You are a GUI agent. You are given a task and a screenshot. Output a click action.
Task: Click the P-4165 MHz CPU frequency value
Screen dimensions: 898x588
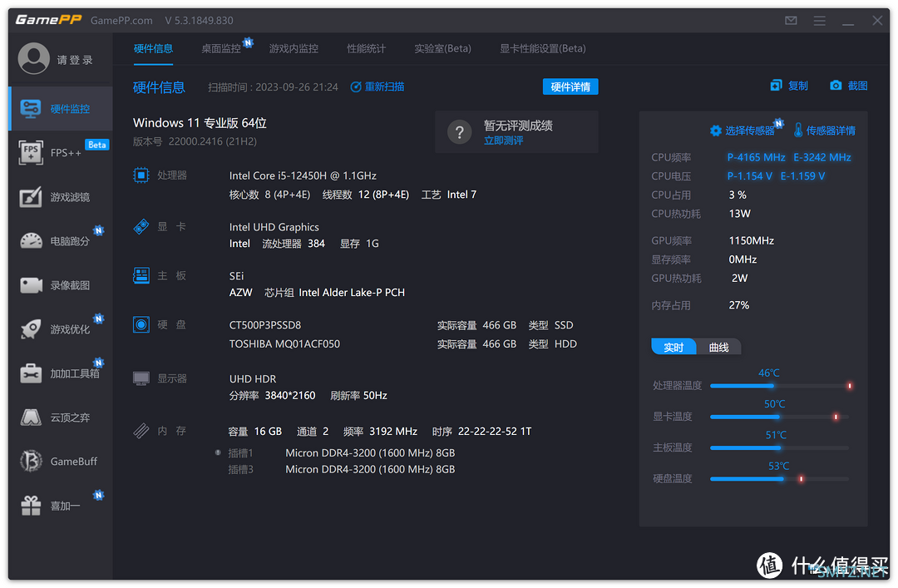coord(756,157)
